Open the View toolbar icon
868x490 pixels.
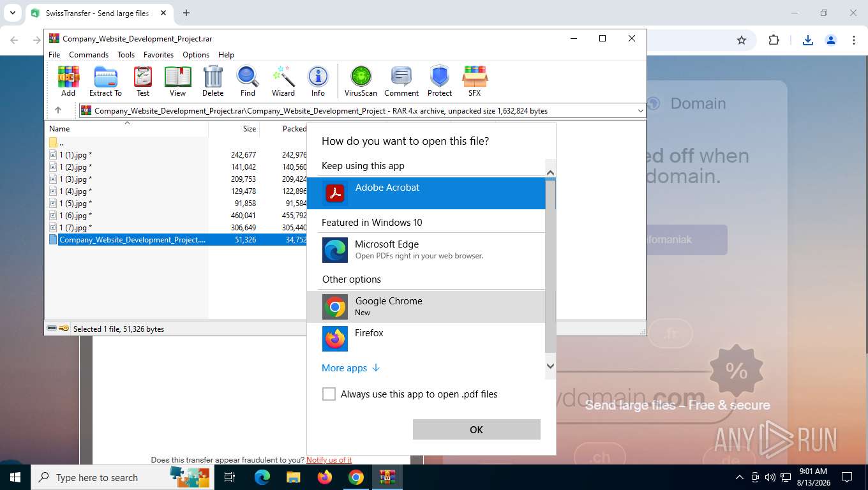pos(177,81)
